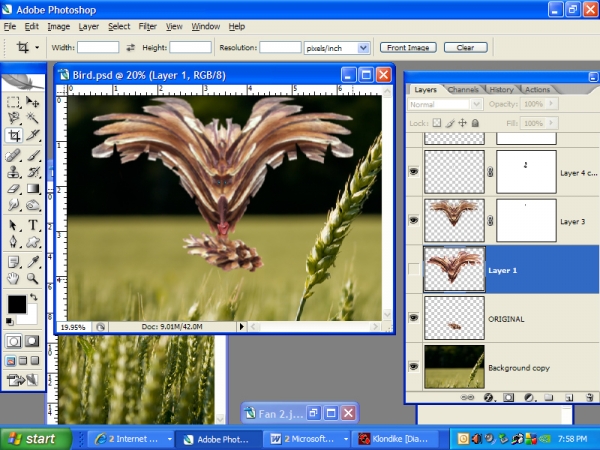This screenshot has width=600, height=450.
Task: Select the Clone Stamp tool
Action: [x=13, y=172]
